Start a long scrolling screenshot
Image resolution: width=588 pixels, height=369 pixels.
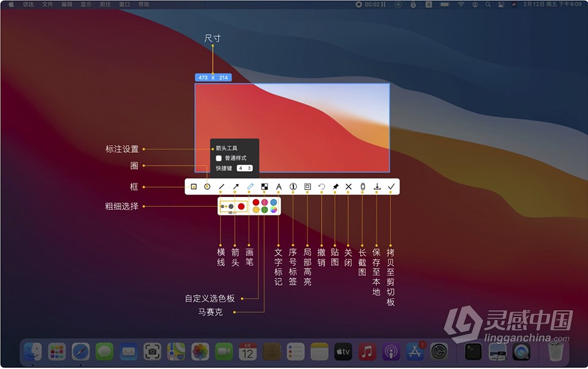[363, 187]
